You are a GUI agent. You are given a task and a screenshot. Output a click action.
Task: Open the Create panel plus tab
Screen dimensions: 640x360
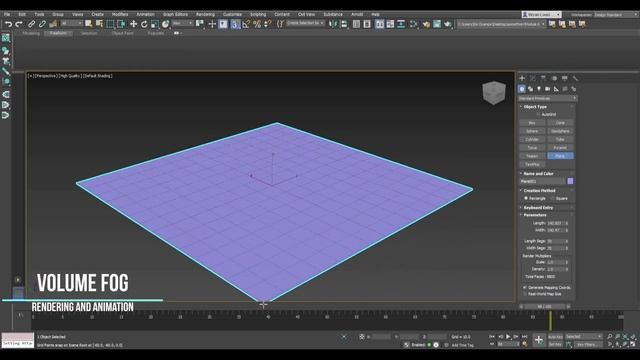(x=522, y=78)
